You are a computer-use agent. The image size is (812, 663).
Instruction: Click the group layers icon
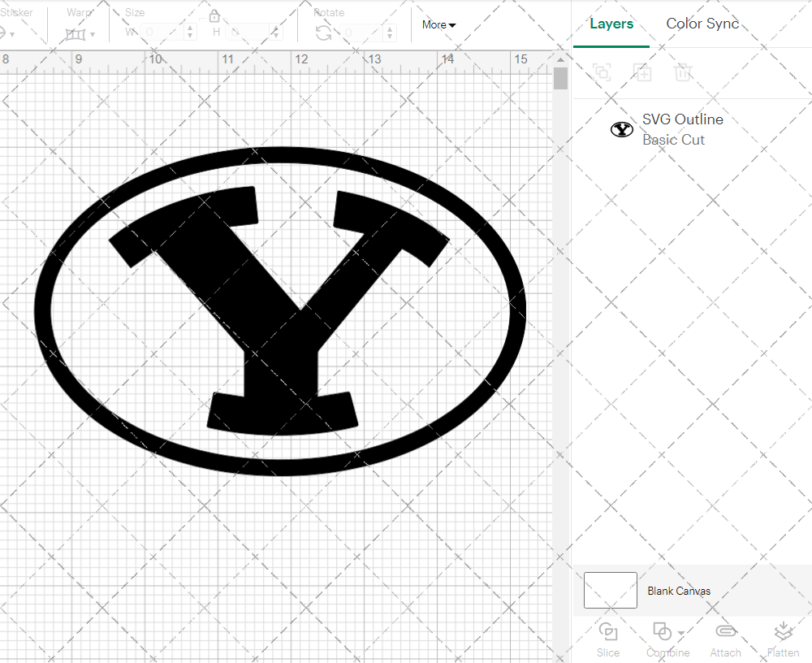click(602, 72)
